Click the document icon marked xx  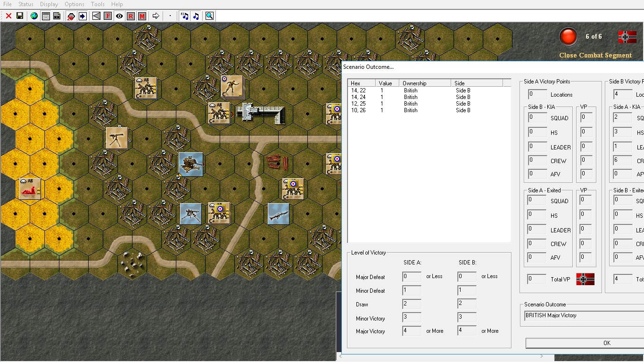(x=57, y=16)
